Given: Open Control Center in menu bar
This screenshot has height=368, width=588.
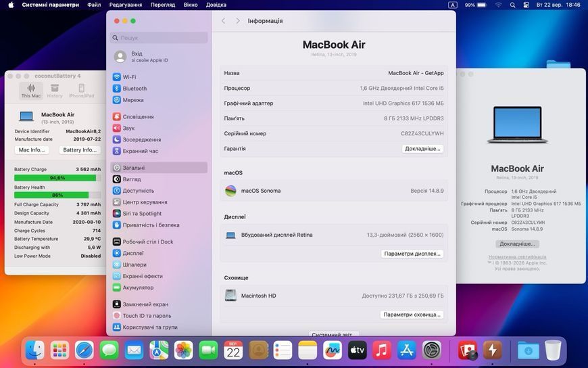Looking at the screenshot, I should pos(526,5).
